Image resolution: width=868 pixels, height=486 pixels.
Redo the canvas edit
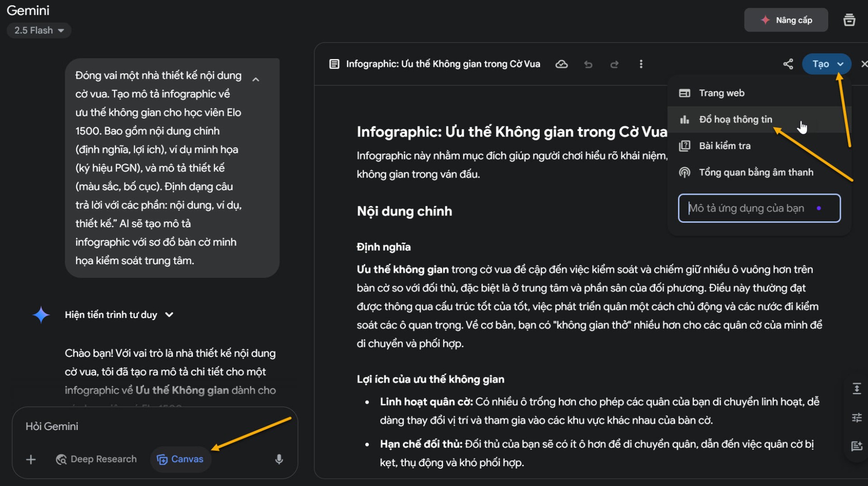coord(614,64)
